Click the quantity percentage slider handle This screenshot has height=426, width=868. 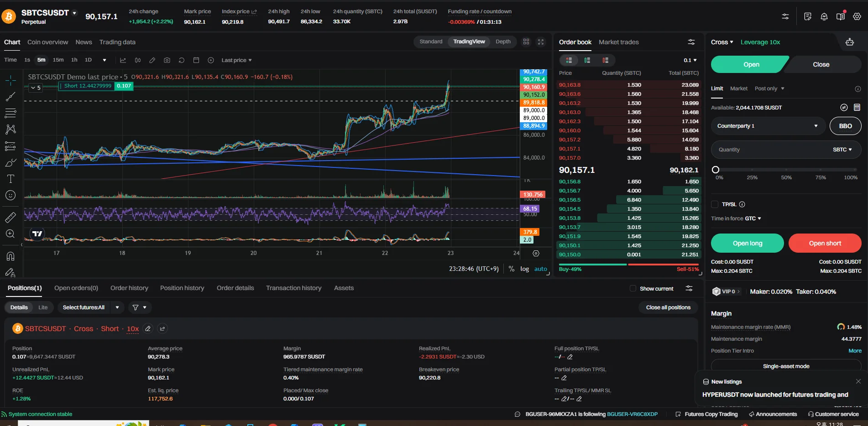[x=716, y=170]
